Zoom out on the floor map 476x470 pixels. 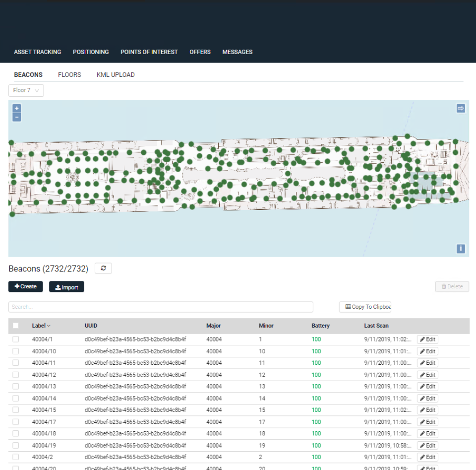click(x=16, y=116)
